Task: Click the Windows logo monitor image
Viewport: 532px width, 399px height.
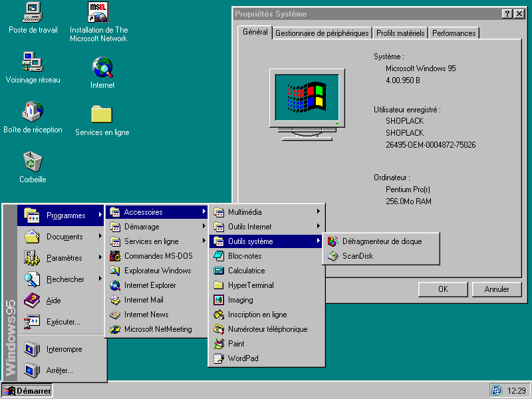Action: click(307, 104)
